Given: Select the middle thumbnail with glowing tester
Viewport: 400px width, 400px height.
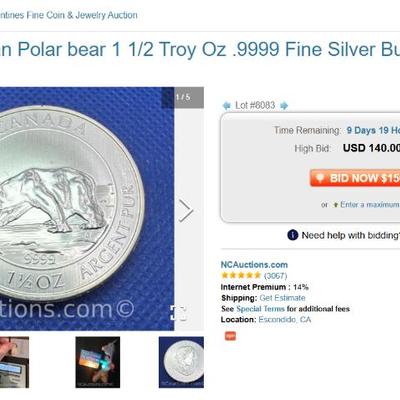Looking at the screenshot, I should [x=98, y=362].
